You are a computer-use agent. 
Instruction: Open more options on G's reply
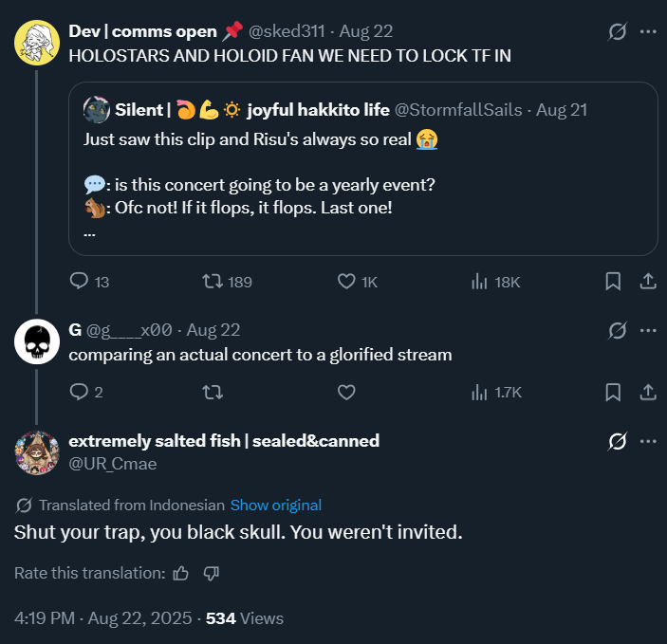coord(649,331)
